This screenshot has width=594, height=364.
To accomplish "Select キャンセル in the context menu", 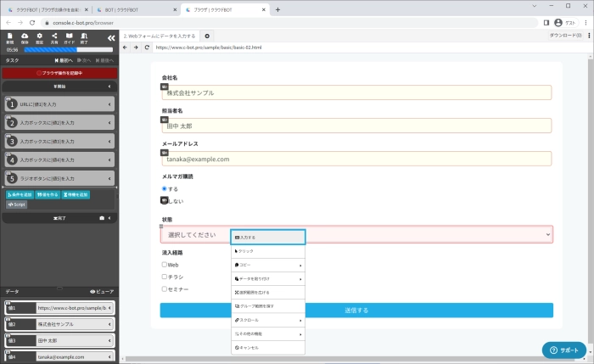I will 266,348.
